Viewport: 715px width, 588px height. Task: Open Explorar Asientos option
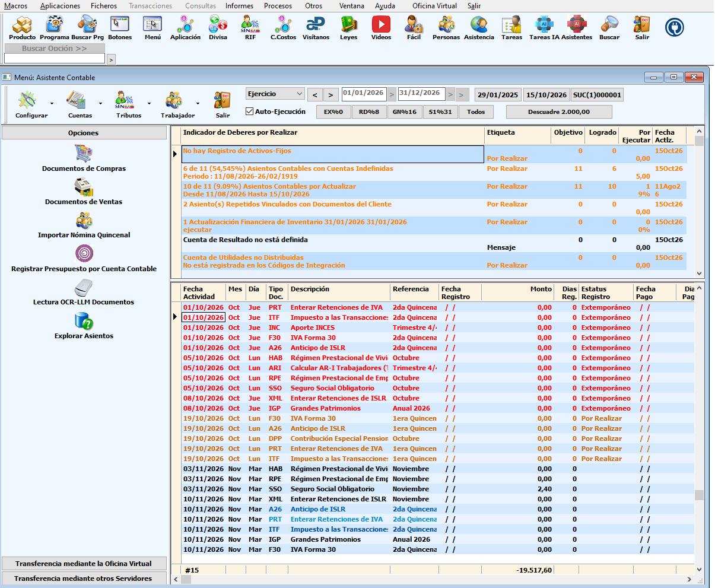pyautogui.click(x=84, y=326)
